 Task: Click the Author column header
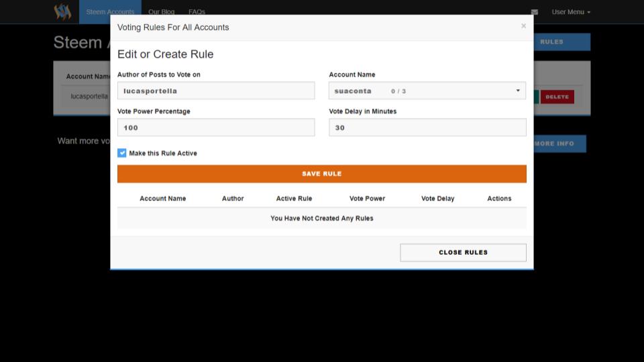coord(233,198)
